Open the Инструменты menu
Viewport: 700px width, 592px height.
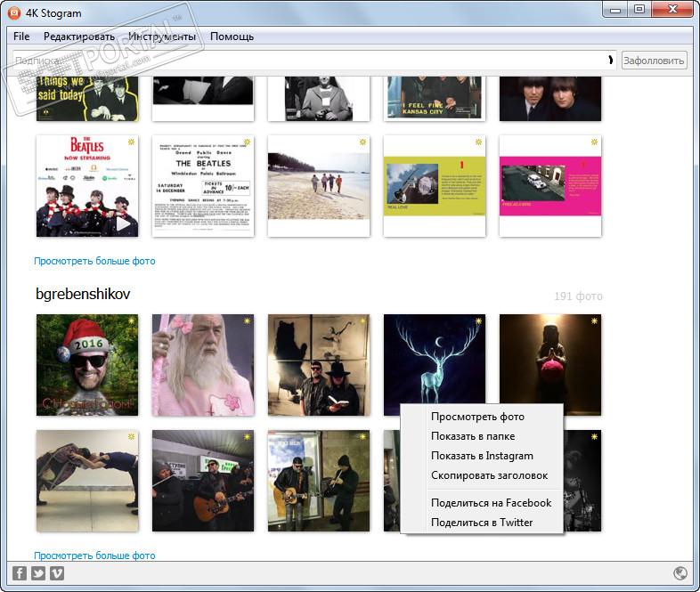click(162, 36)
